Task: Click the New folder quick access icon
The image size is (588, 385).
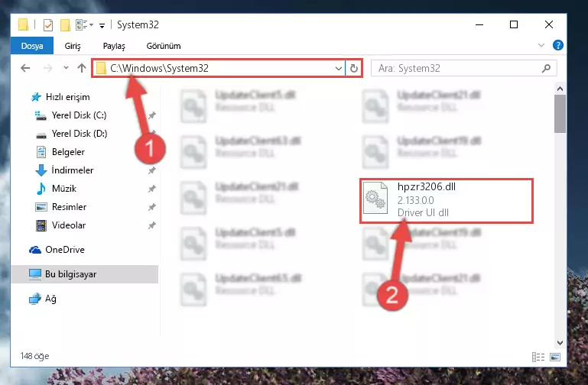Action: (x=65, y=25)
